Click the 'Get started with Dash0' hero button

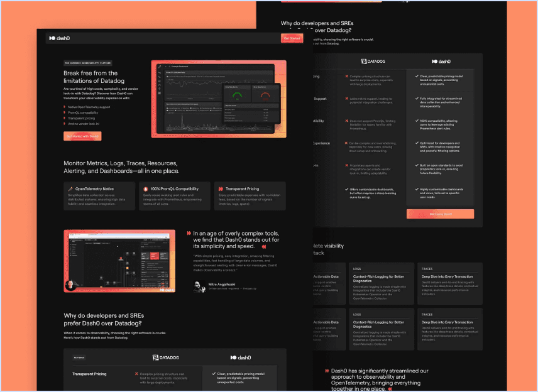pos(82,136)
